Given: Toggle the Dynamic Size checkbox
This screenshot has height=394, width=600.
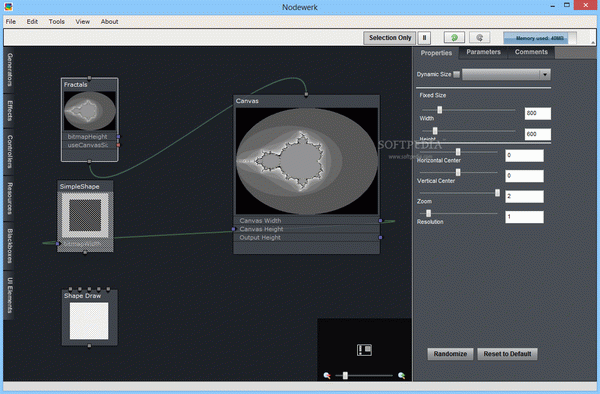Looking at the screenshot, I should coord(457,74).
